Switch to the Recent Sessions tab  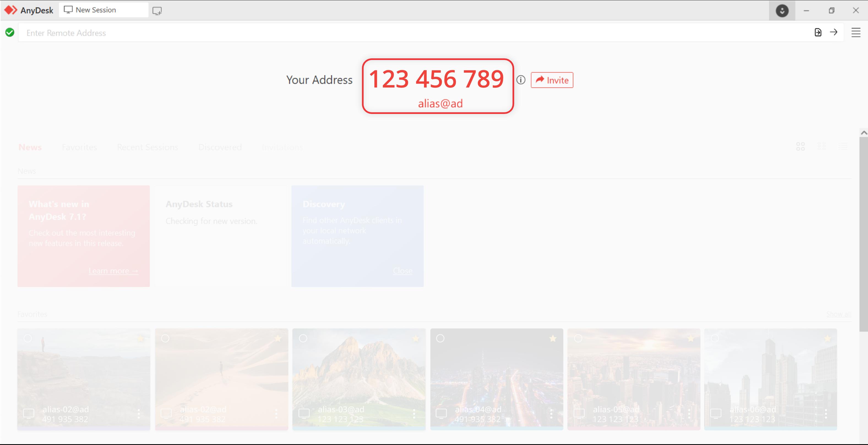pyautogui.click(x=147, y=147)
